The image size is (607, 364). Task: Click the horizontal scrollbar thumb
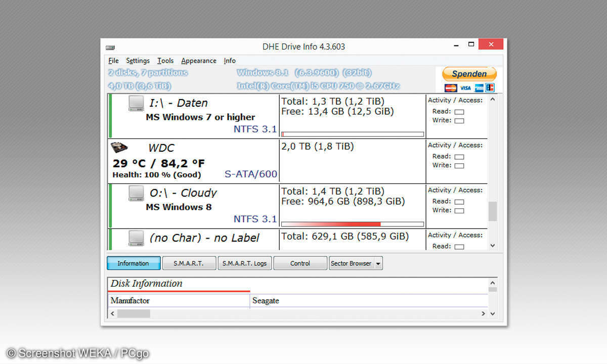point(134,313)
